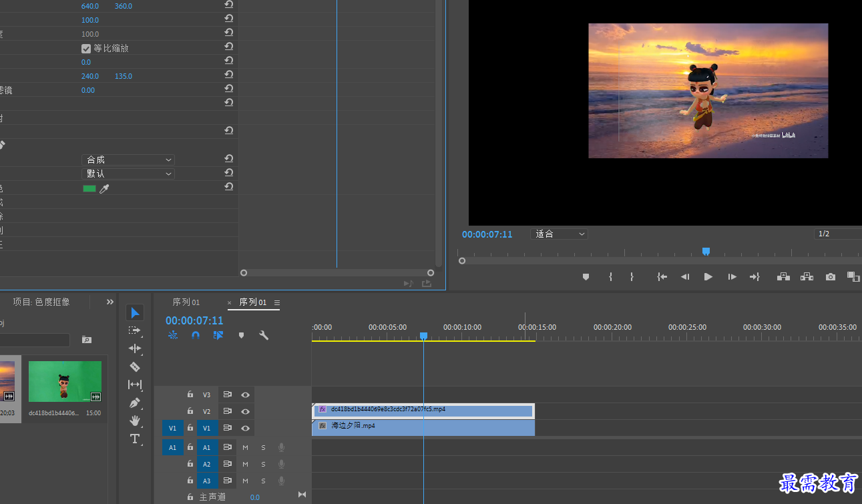The image size is (862, 504).
Task: Open the green key color swatch
Action: 89,189
